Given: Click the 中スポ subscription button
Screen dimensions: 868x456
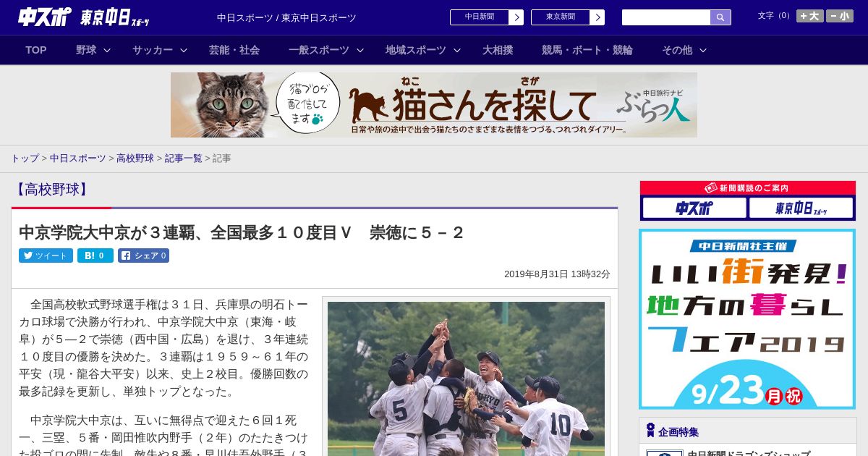Looking at the screenshot, I should (694, 208).
